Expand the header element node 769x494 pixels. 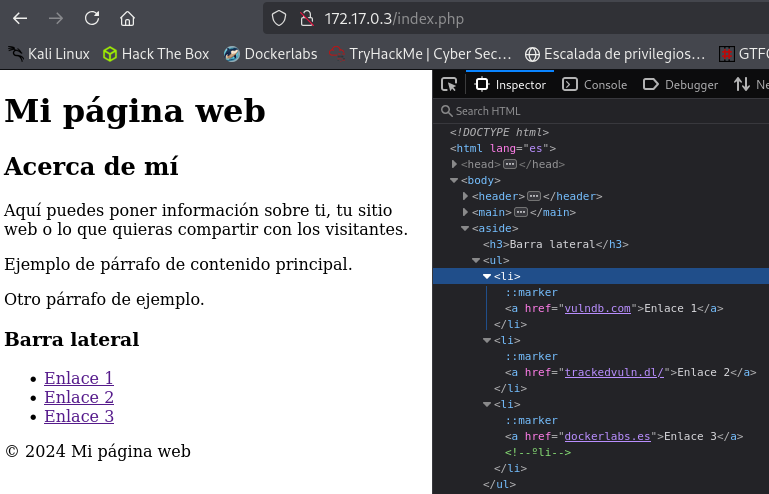465,196
